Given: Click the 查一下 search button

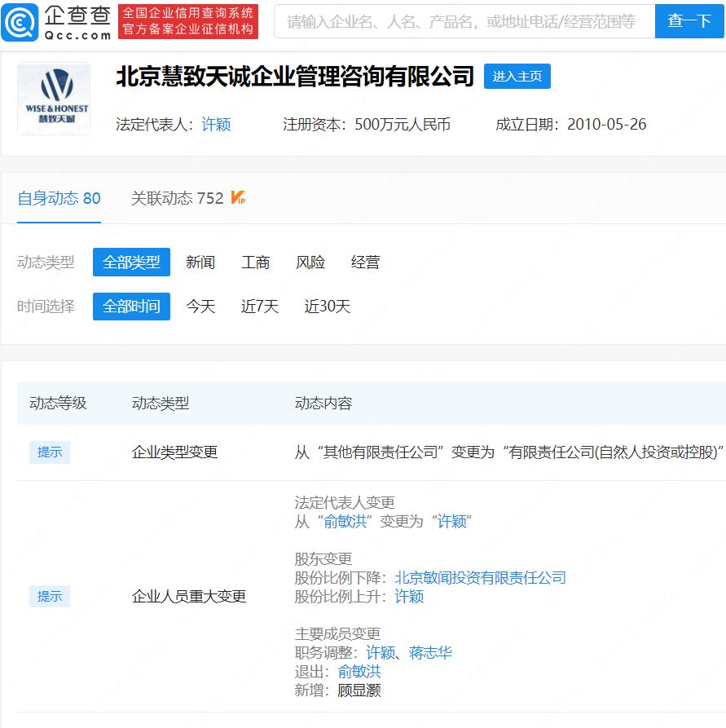Looking at the screenshot, I should click(x=689, y=21).
